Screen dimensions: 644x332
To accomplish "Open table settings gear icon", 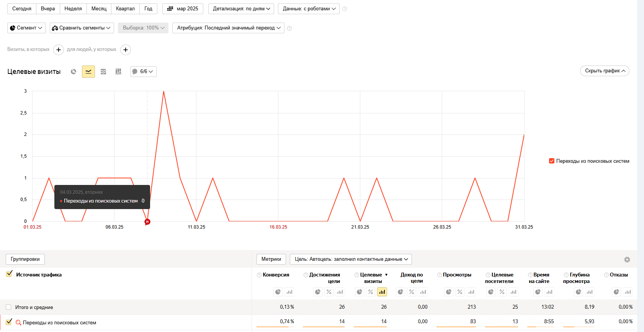I will [x=627, y=260].
